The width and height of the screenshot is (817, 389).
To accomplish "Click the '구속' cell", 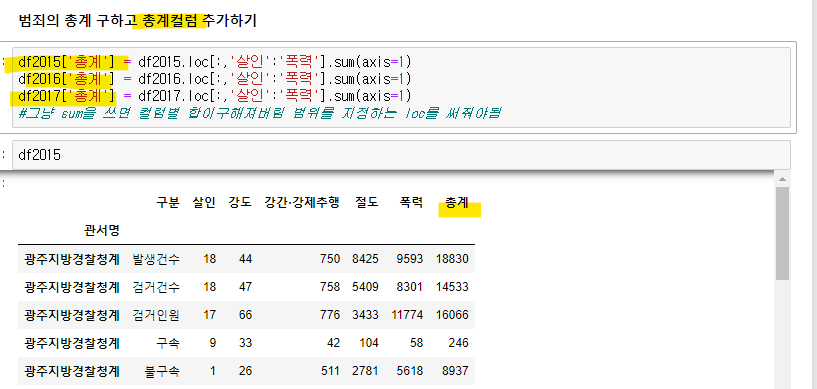I will [168, 343].
